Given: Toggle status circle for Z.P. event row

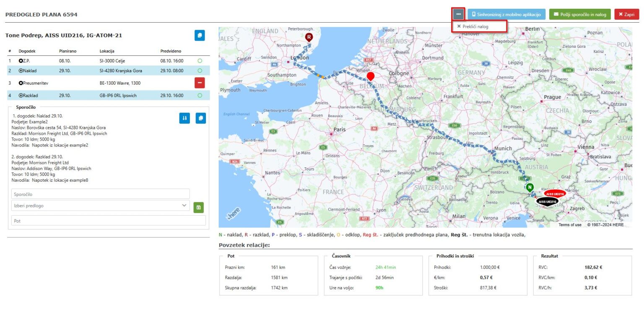Looking at the screenshot, I should (200, 61).
